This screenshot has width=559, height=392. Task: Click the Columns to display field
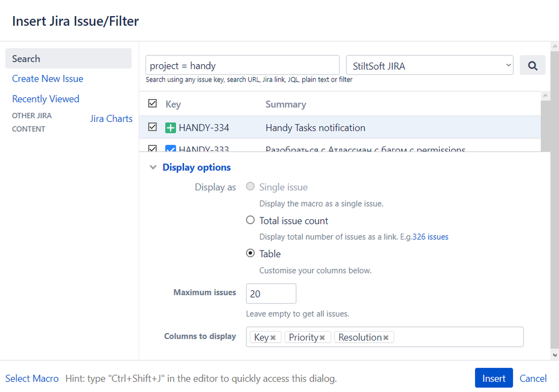pyautogui.click(x=384, y=337)
